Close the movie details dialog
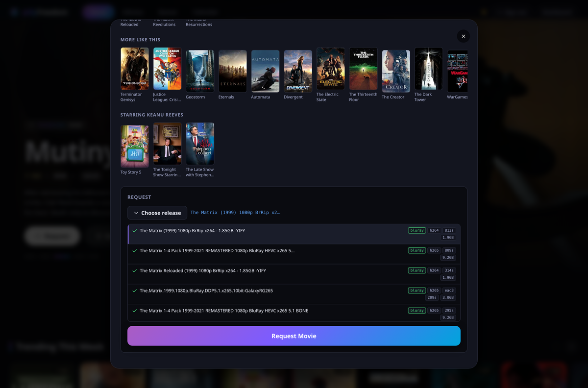Image resolution: width=588 pixels, height=388 pixels. pyautogui.click(x=463, y=36)
